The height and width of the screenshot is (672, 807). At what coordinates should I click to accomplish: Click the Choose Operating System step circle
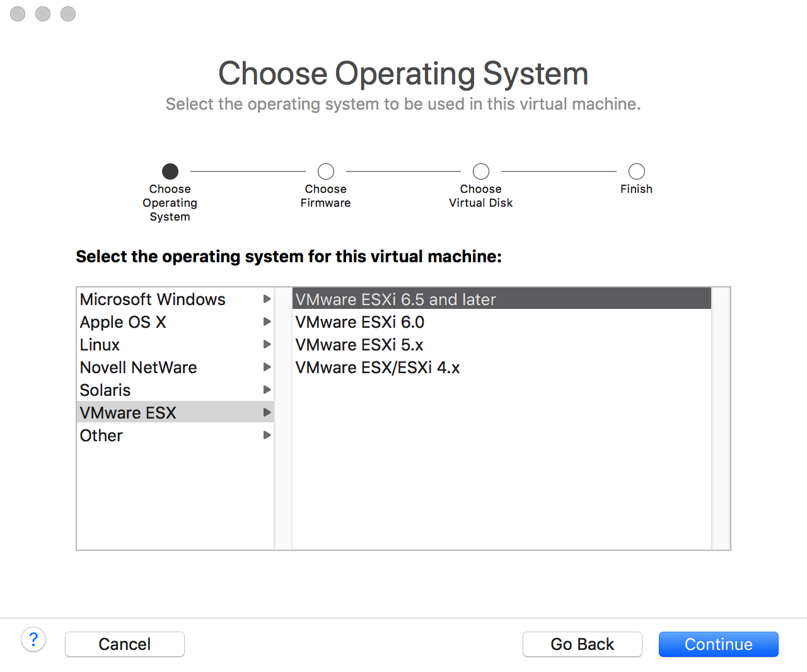170,171
